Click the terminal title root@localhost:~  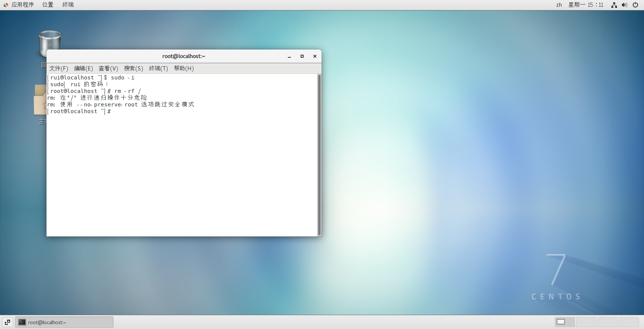pyautogui.click(x=184, y=56)
